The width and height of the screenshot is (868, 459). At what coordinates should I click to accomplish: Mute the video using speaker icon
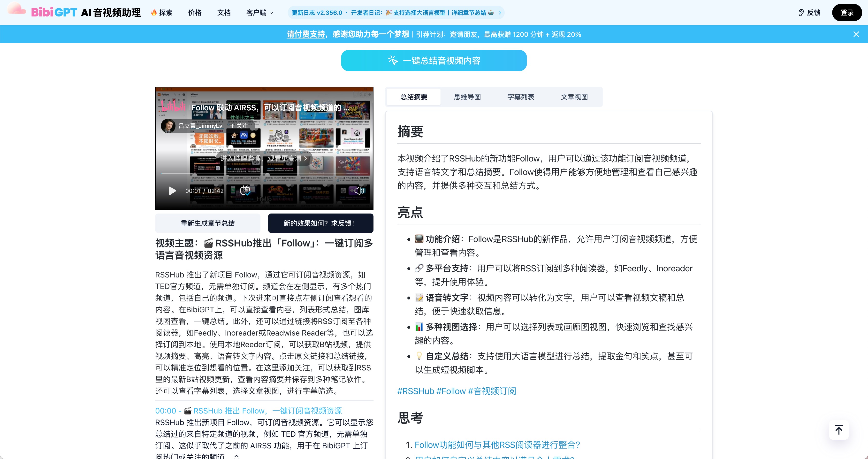point(359,191)
